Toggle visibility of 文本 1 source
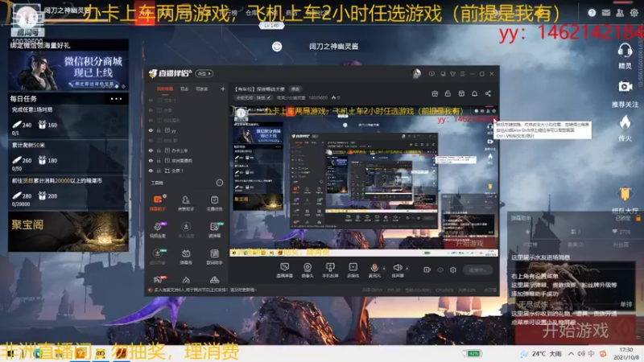The width and height of the screenshot is (644, 362). 151,100
